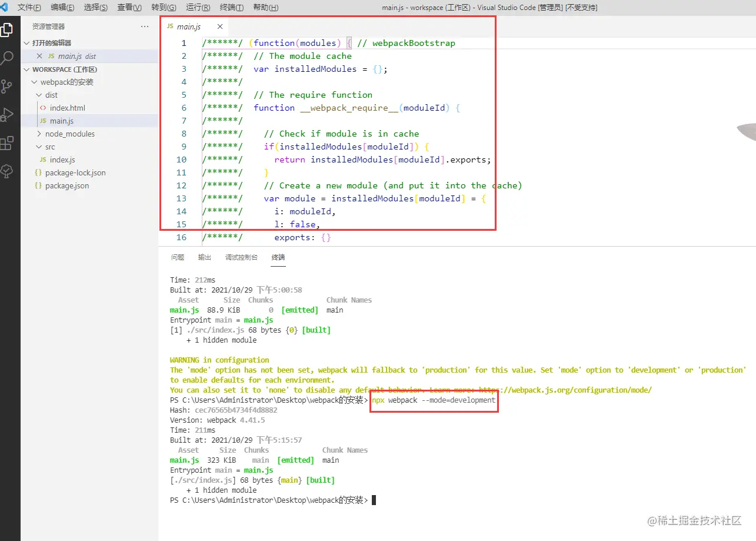Open the 选择(S) menu
Viewport: 756px width, 541px height.
[96, 8]
